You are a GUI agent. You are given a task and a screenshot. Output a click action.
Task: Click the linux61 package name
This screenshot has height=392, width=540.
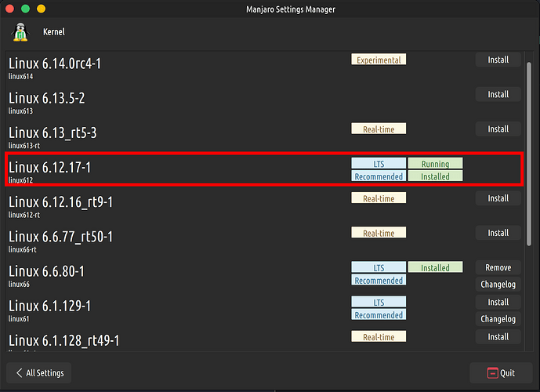click(x=19, y=318)
